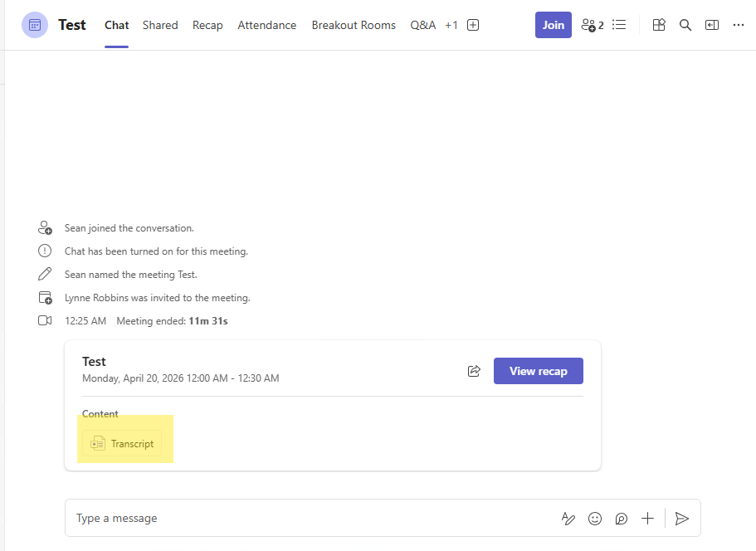Open the More options ellipsis menu
Image resolution: width=756 pixels, height=551 pixels.
(x=739, y=25)
